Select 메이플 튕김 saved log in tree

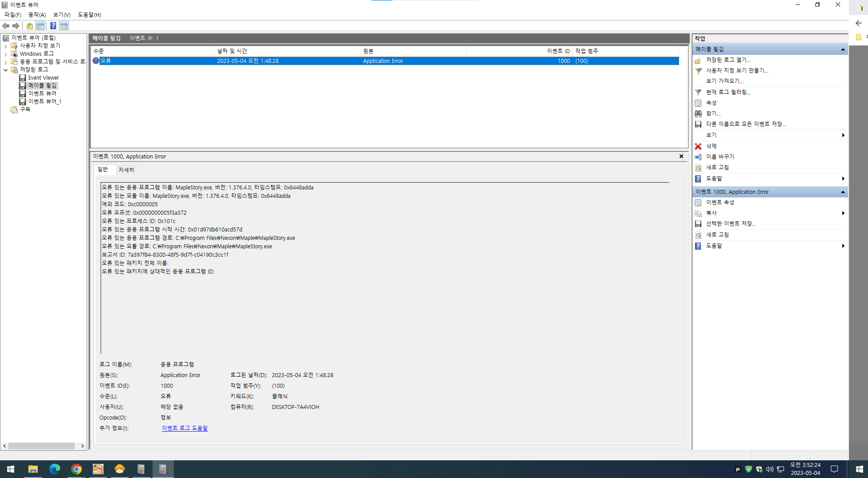click(42, 85)
